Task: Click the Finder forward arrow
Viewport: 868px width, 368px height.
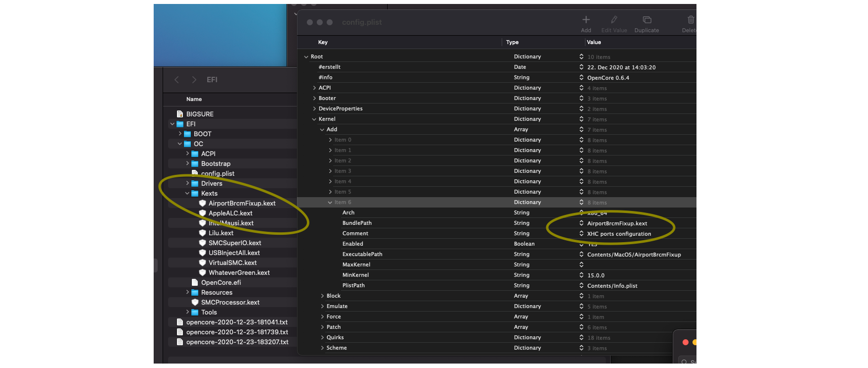Action: pos(194,80)
